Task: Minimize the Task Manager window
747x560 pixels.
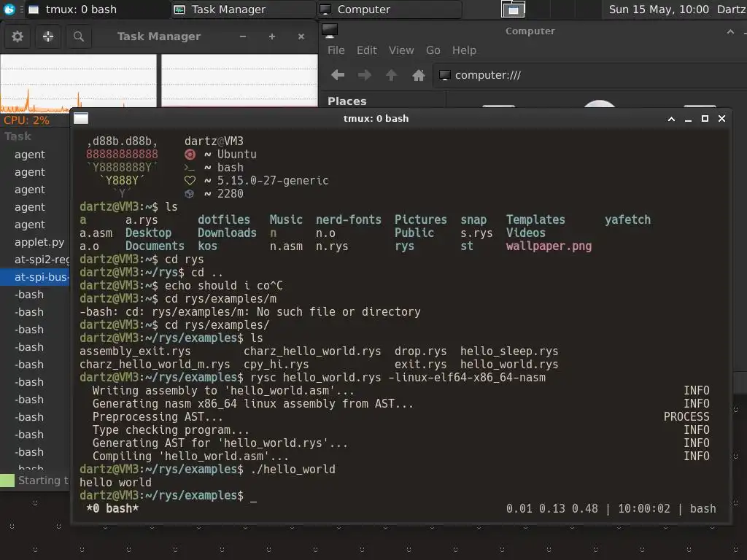Action: (x=243, y=36)
